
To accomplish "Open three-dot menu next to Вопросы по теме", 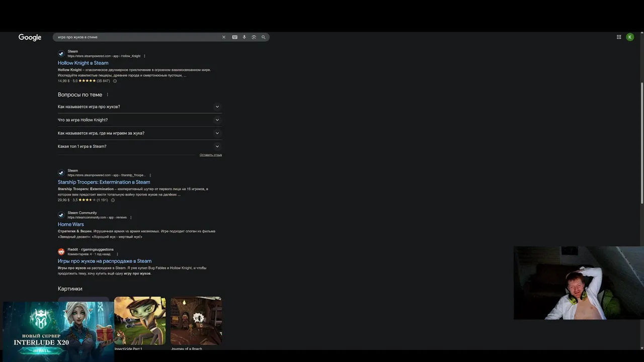I will pyautogui.click(x=107, y=95).
